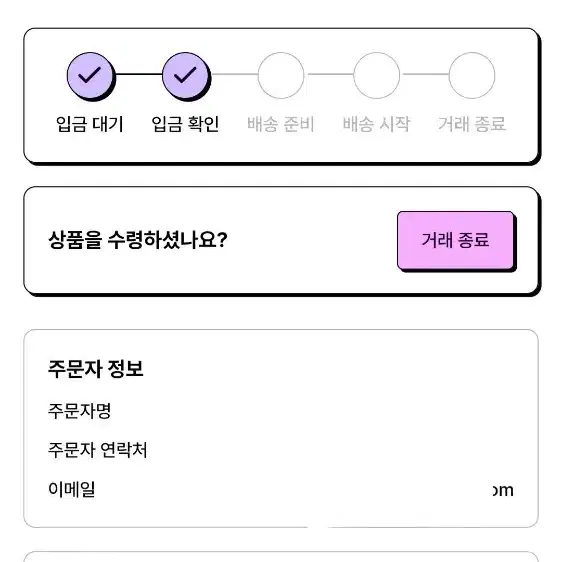Click the line connecting 입금 대기 and 입금 확인
Screen dimensions: 562x562
coord(138,74)
